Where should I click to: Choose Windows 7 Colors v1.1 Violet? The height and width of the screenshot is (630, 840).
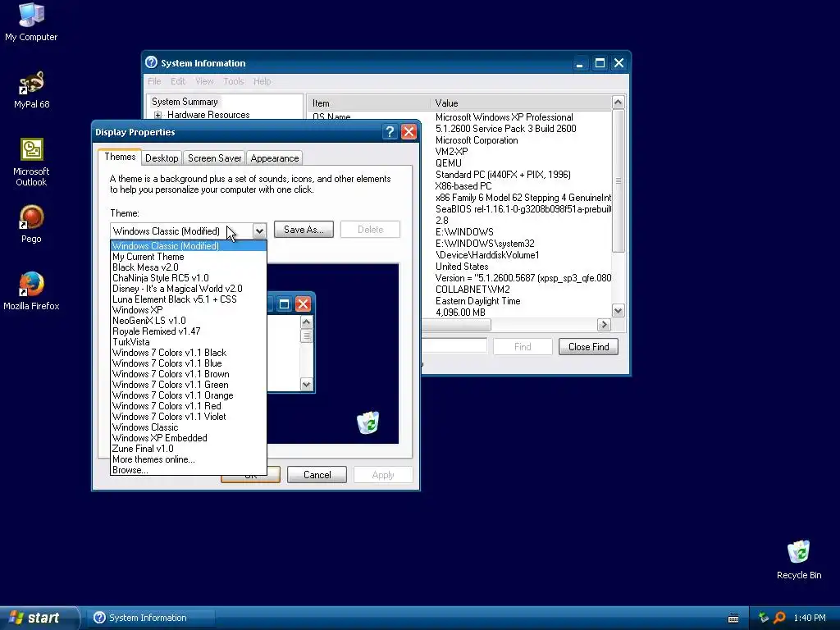[x=188, y=417]
